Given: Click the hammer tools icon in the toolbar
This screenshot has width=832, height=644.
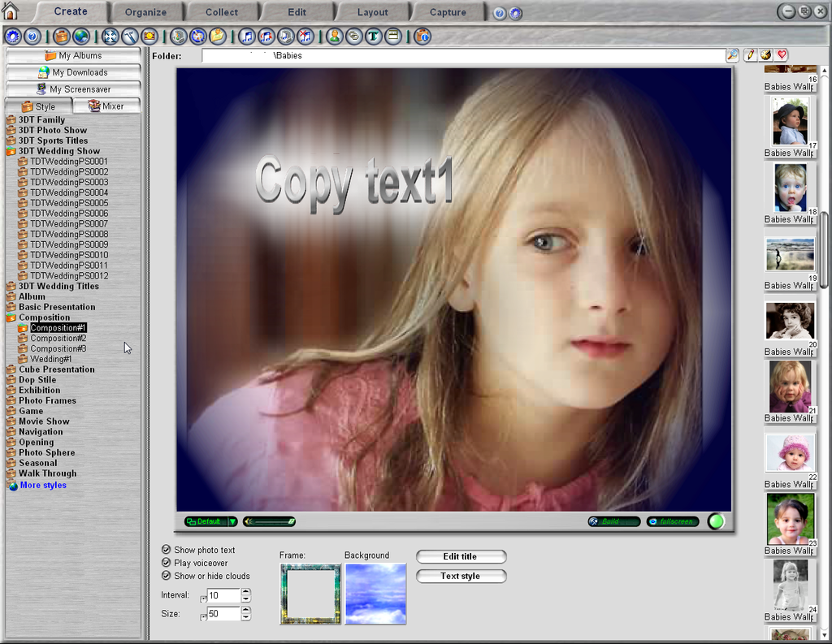Looking at the screenshot, I should 130,37.
